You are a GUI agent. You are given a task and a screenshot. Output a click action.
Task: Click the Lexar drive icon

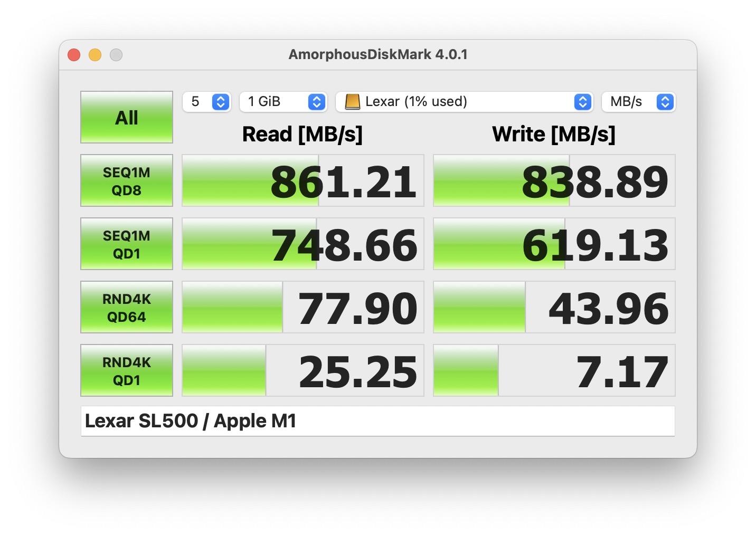352,102
